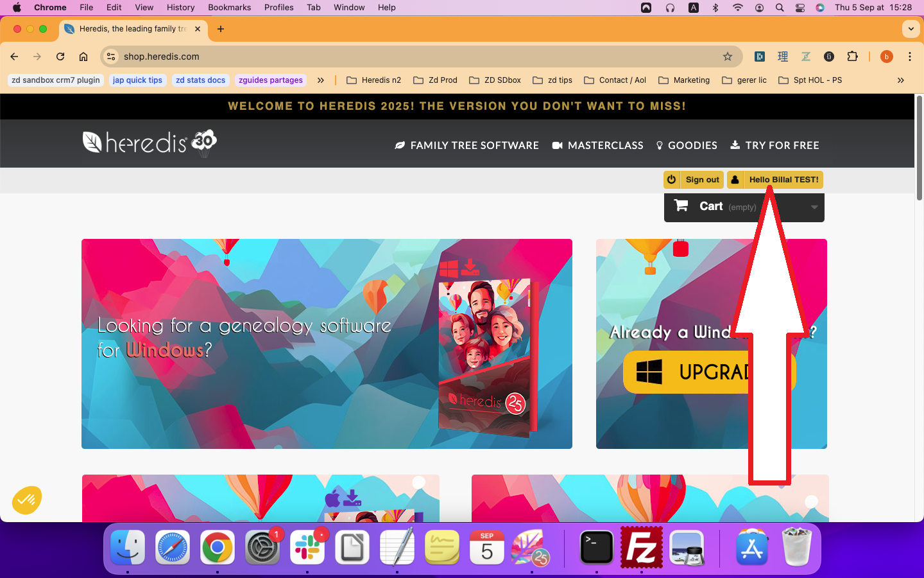Open the Chrome extensions puzzle icon
Screen dimensions: 924x578
click(852, 57)
